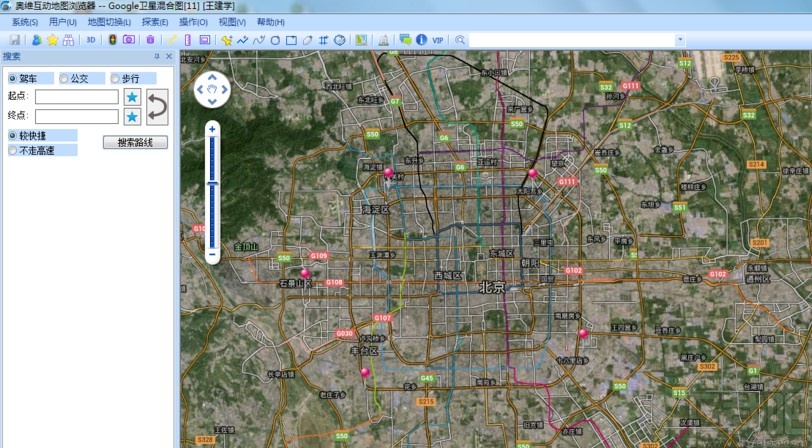
Task: Click the map download icon
Action: coord(361,40)
